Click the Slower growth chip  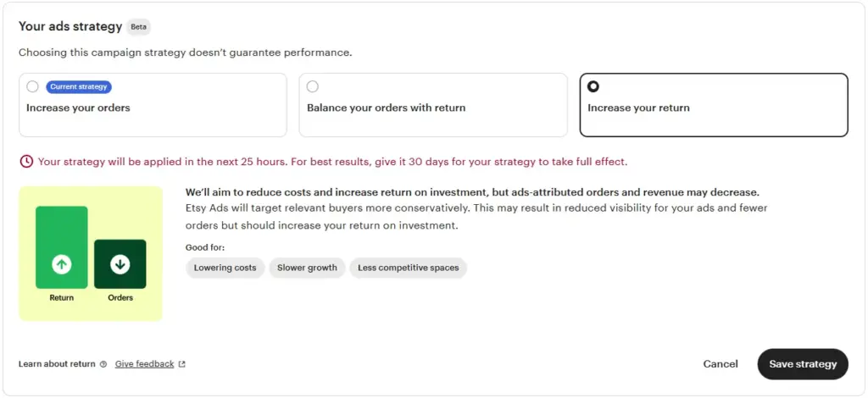[307, 268]
